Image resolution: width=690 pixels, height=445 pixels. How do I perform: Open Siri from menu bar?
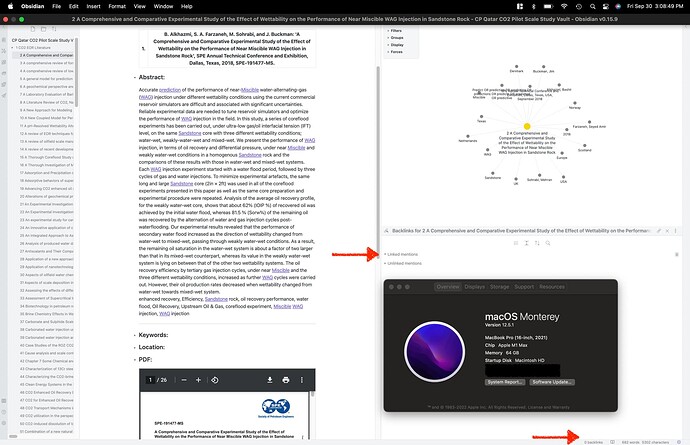click(618, 6)
